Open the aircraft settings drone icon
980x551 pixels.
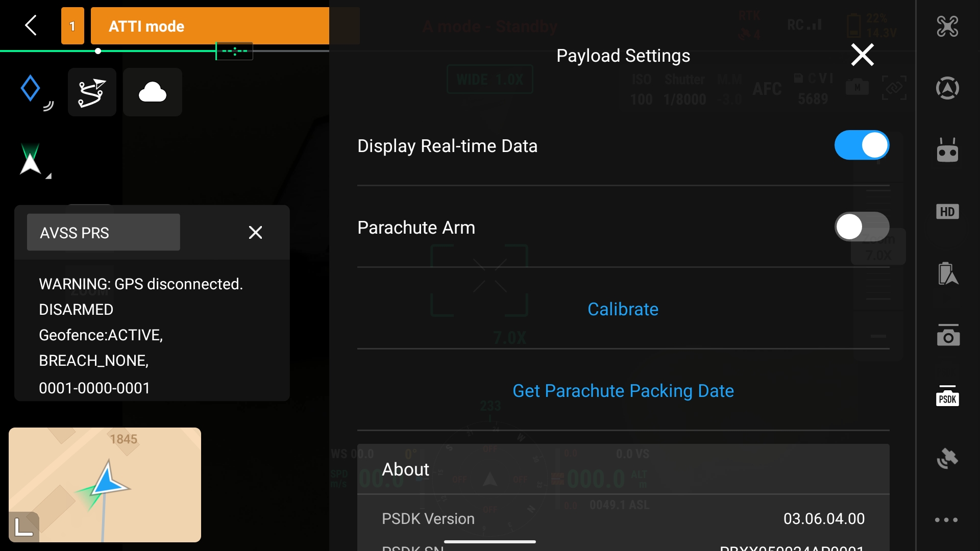[x=947, y=27]
